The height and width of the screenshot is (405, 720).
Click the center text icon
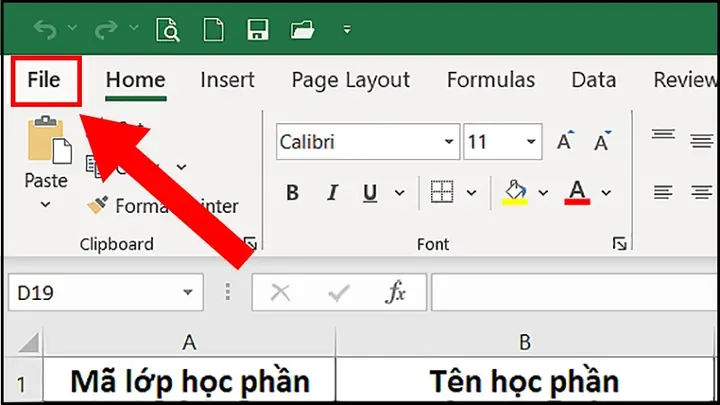point(702,192)
